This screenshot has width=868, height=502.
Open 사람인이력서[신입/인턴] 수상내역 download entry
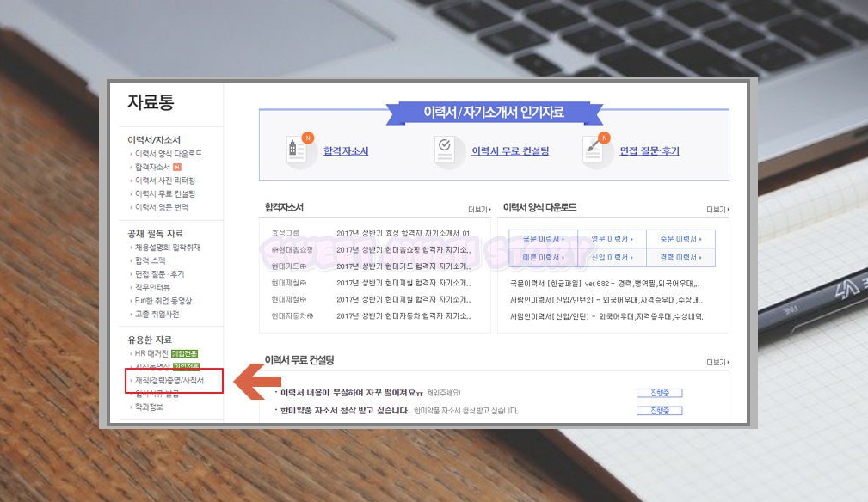coord(608,317)
